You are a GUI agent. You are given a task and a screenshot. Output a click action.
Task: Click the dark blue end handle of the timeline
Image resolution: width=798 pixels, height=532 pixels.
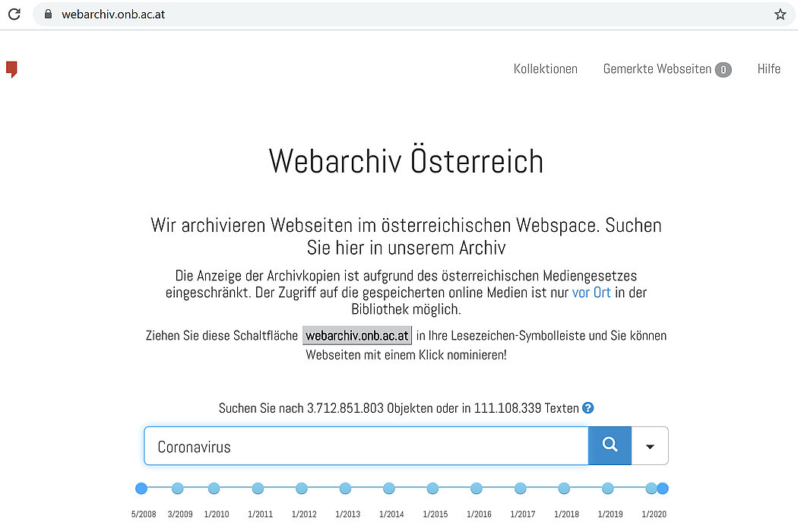click(663, 489)
